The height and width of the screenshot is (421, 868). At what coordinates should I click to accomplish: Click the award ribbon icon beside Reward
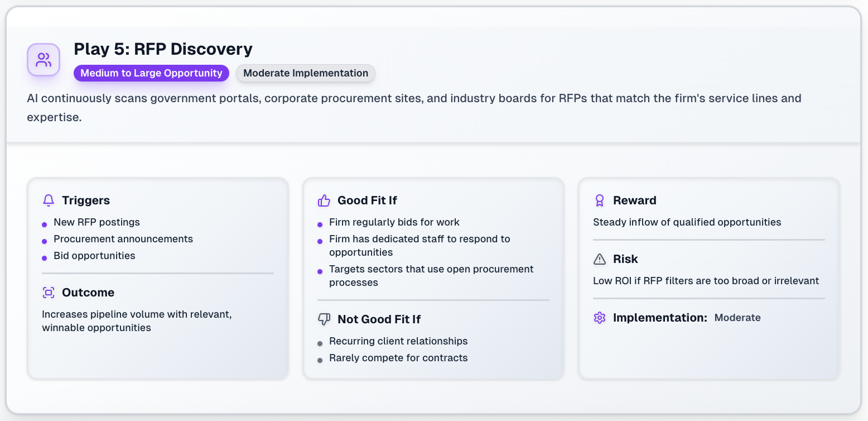600,200
